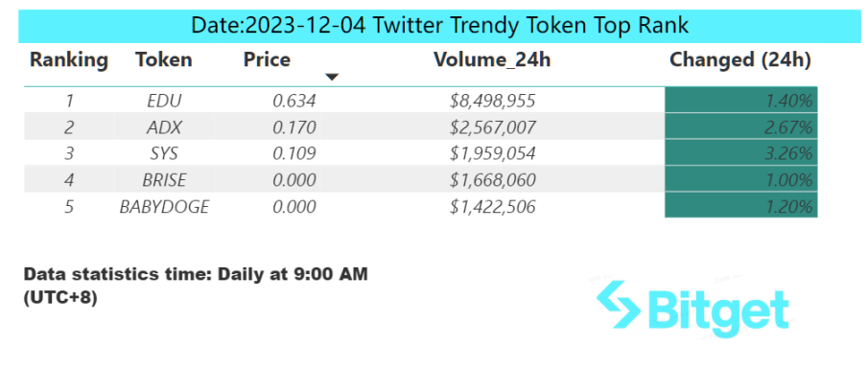Viewport: 868px width, 369px height.
Task: Click the BABYDOGE token name
Action: click(164, 206)
